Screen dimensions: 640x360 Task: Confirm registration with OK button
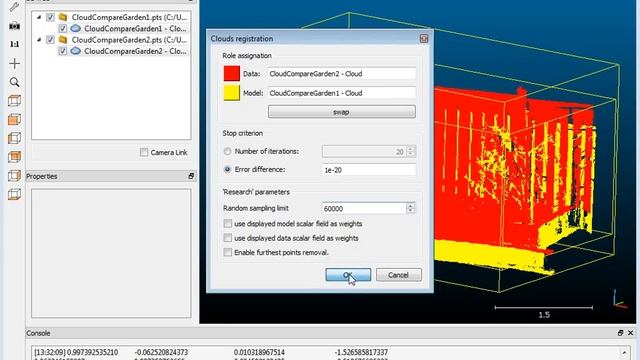click(348, 275)
